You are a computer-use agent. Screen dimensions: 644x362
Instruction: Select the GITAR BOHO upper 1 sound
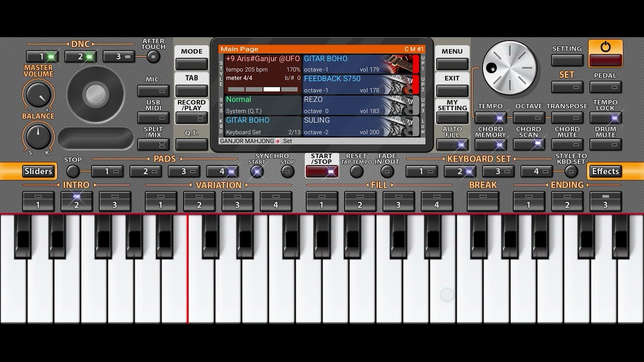[360, 64]
